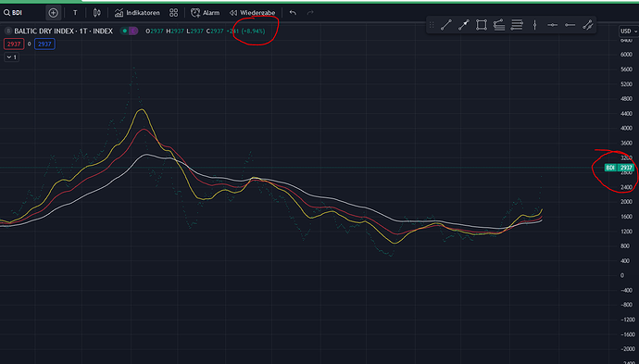639x364 pixels.
Task: Click the purple data delay badge
Action: [x=133, y=31]
